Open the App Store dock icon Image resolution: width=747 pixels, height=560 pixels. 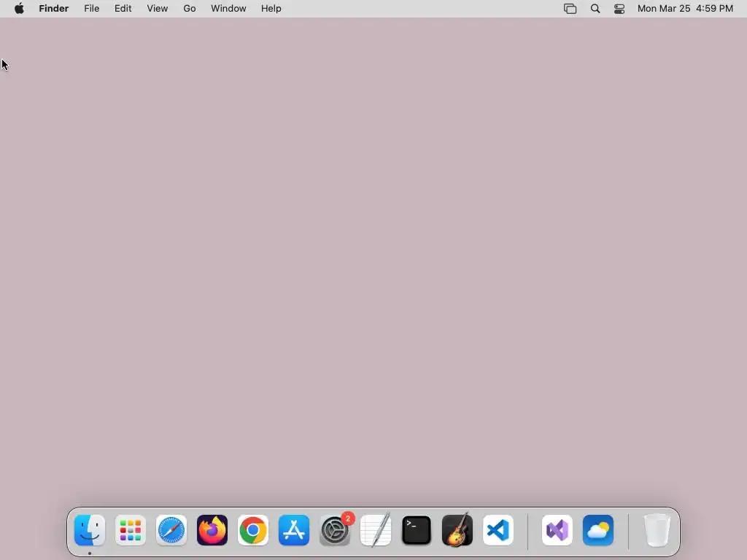pos(294,530)
